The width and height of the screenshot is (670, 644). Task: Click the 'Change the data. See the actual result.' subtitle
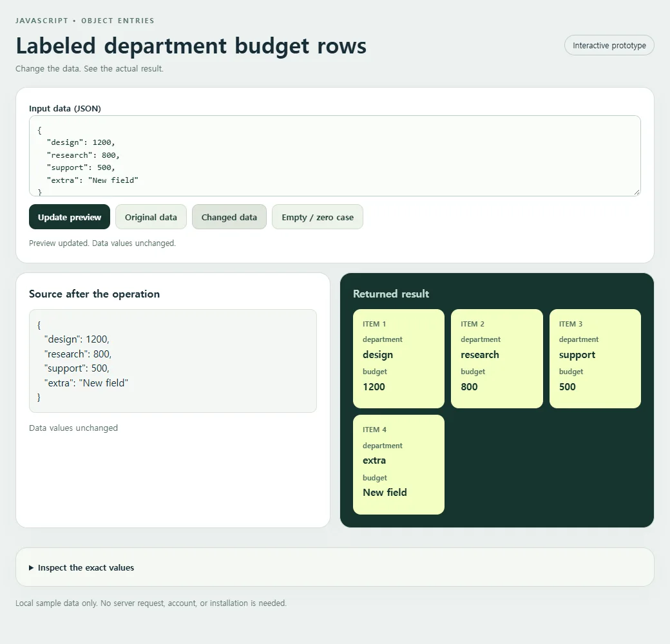pyautogui.click(x=90, y=69)
